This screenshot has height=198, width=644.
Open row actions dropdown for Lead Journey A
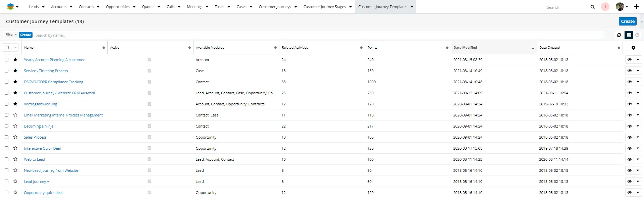(x=638, y=181)
